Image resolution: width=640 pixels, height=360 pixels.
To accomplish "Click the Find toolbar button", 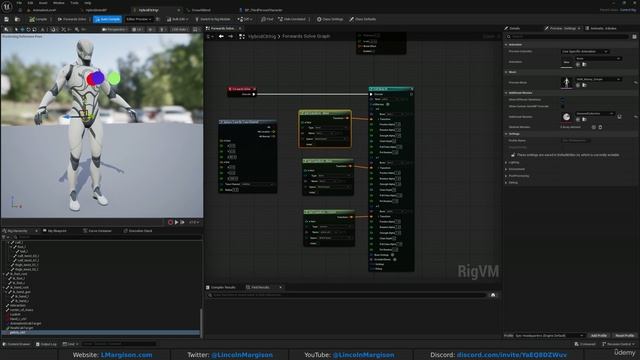I will (x=267, y=19).
